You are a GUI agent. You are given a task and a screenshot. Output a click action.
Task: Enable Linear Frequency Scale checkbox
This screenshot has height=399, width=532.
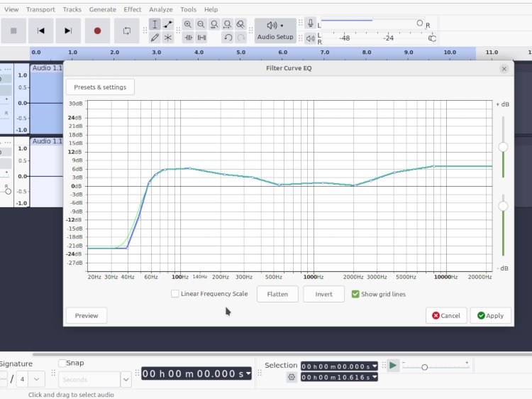pos(175,294)
